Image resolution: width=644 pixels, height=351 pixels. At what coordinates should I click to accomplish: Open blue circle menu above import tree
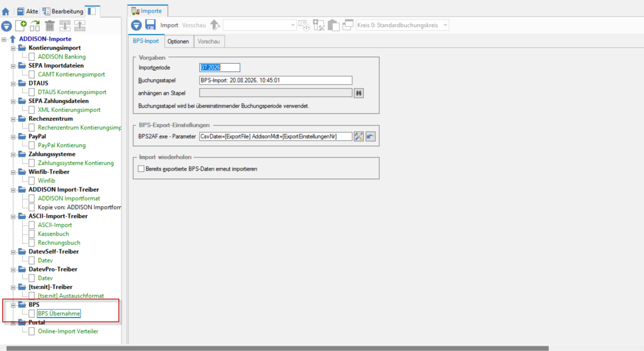(6, 26)
